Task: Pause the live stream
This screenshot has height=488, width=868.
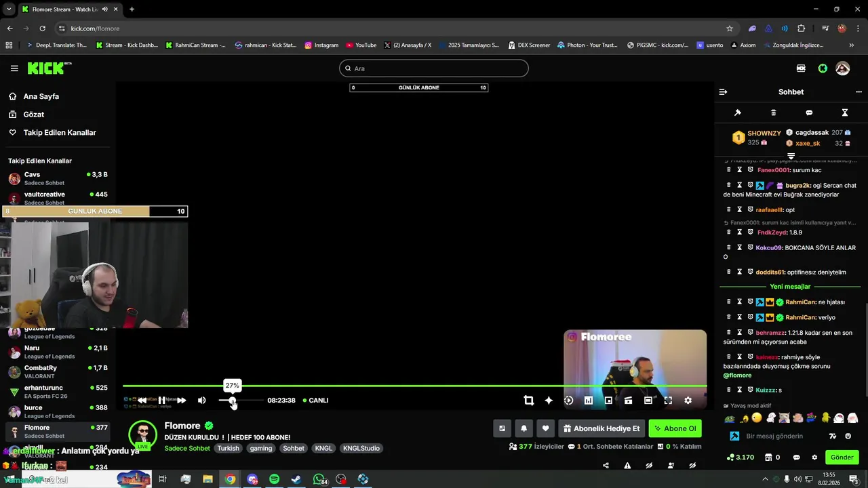Action: (x=161, y=401)
